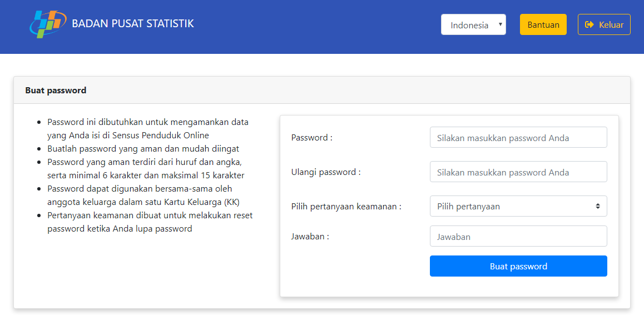Click the "Password :" field label
The image size is (644, 331).
tap(311, 138)
